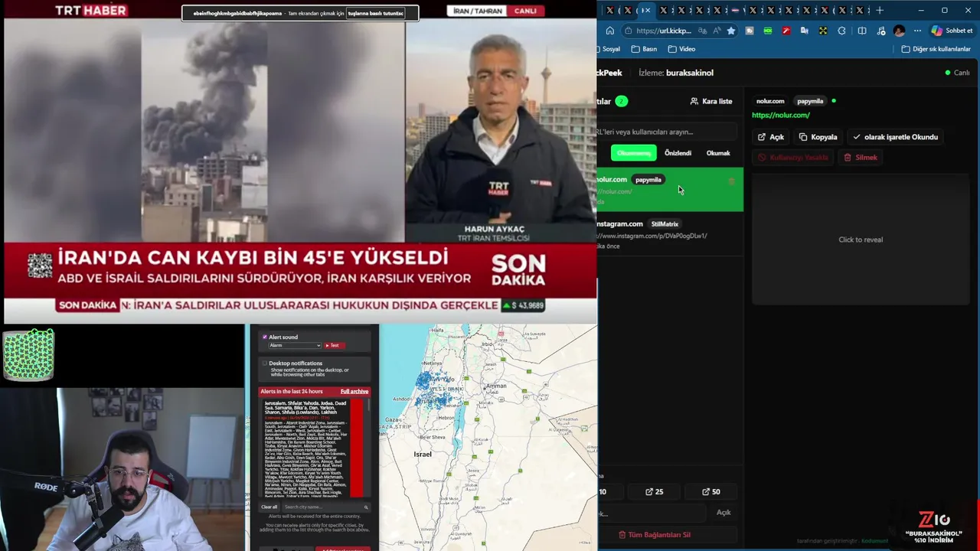The image size is (980, 551).
Task: Click the Canlı live status indicator
Action: point(957,73)
